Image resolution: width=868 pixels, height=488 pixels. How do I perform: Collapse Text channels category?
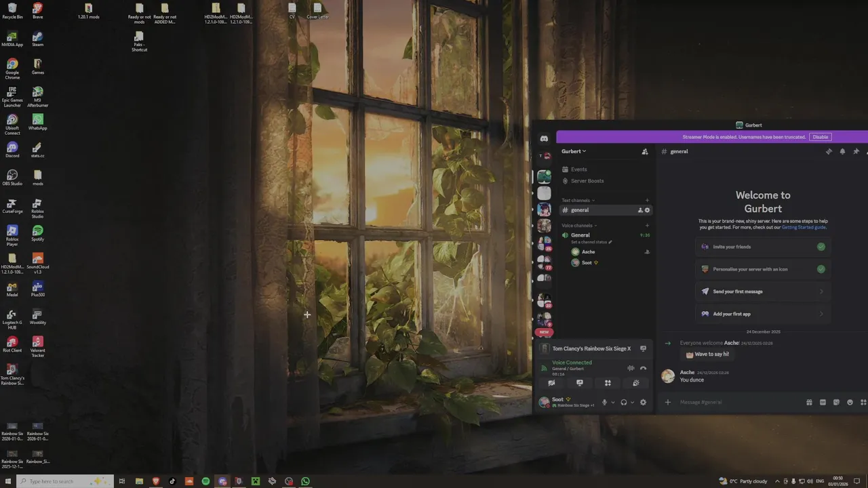coord(578,201)
